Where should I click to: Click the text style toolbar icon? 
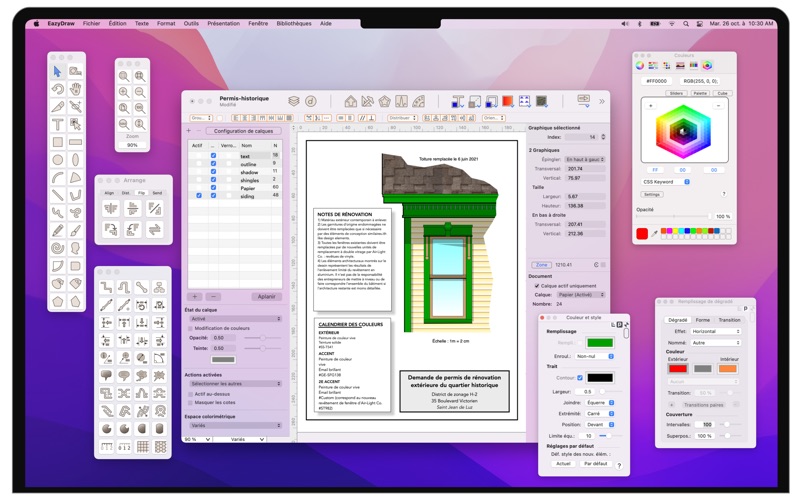(x=458, y=102)
